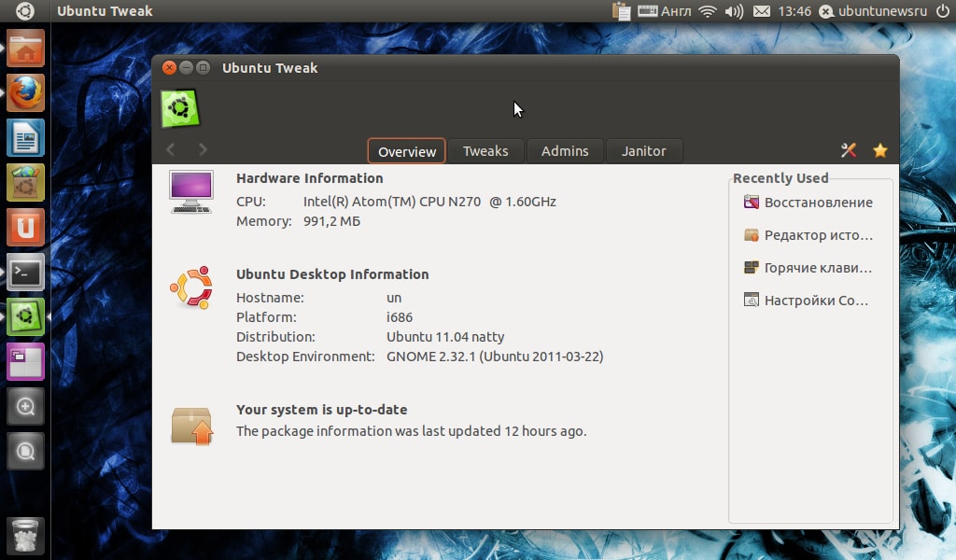Open the Горячие клави… recently used item
Viewport: 956px width, 560px height.
coord(808,268)
